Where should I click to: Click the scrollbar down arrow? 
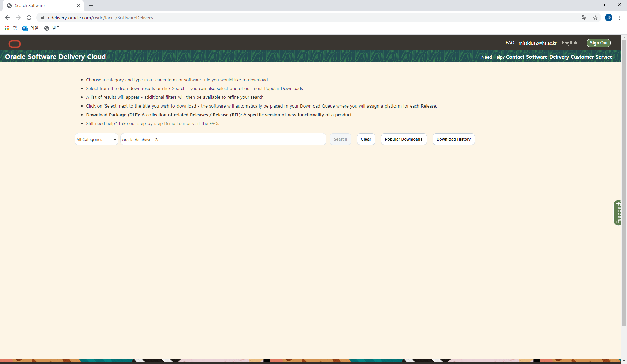[x=624, y=361]
